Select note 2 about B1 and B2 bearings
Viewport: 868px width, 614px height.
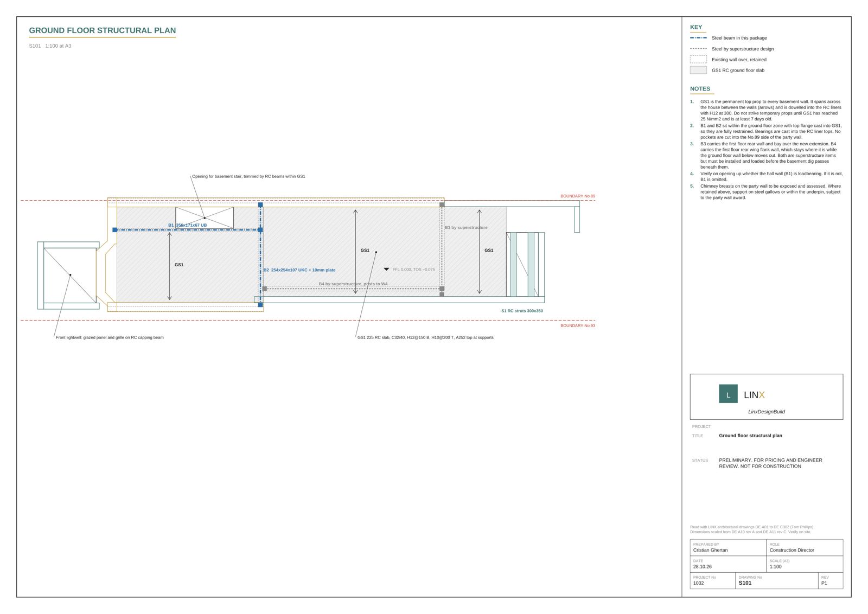coord(766,131)
